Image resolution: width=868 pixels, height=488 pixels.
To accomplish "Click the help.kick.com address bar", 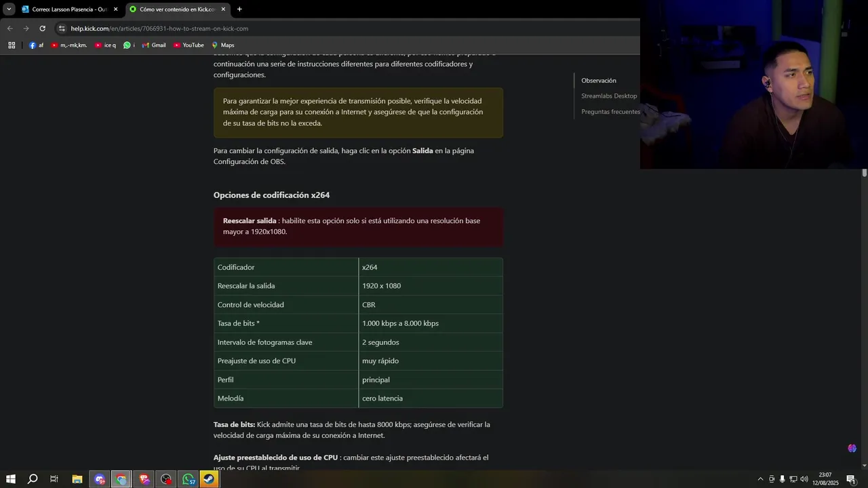I will pos(346,28).
